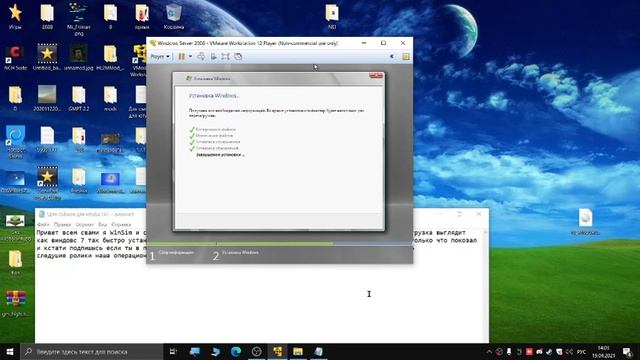
Task: Open Task View on the taskbar
Action: coord(173,351)
